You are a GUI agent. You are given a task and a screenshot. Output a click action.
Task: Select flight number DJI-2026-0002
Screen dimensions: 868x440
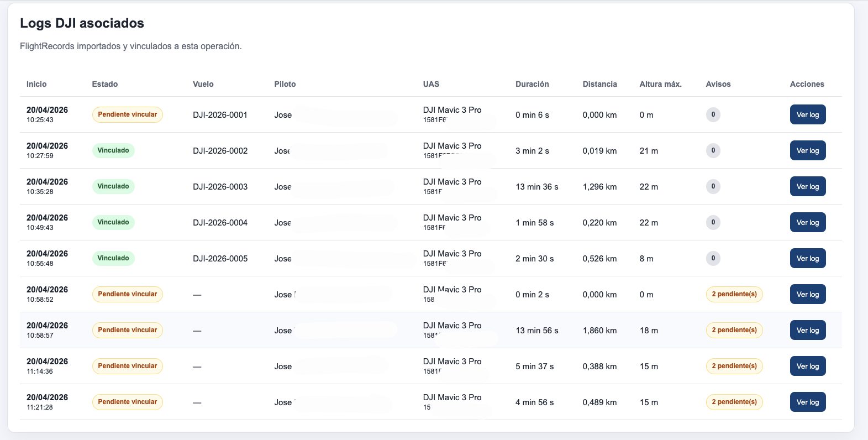click(220, 151)
